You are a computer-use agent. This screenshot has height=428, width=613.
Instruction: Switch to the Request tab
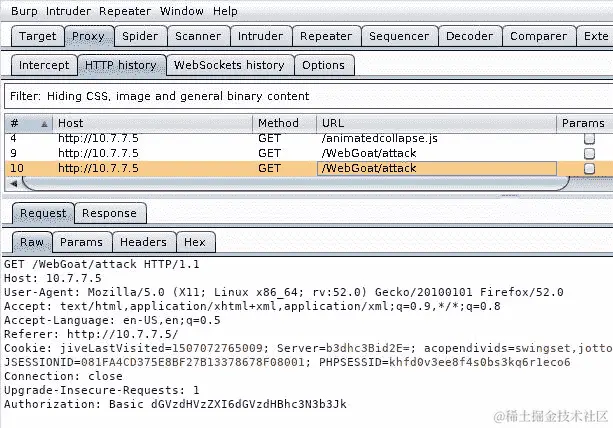click(x=43, y=213)
